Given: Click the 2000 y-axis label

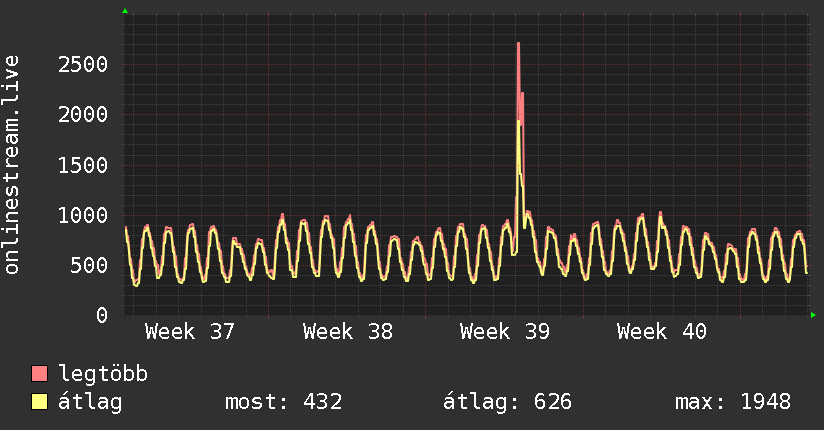Looking at the screenshot, I should tap(83, 115).
